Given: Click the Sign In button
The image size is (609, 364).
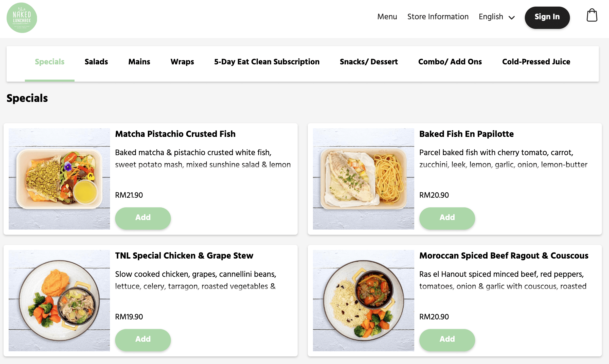Looking at the screenshot, I should [x=547, y=17].
